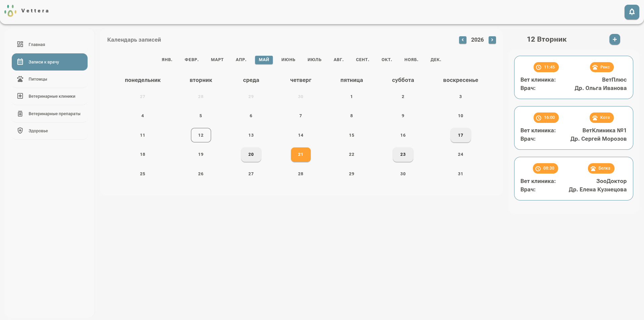Open ВетКлиника №1 appointment card
This screenshot has height=320, width=644.
tap(574, 128)
